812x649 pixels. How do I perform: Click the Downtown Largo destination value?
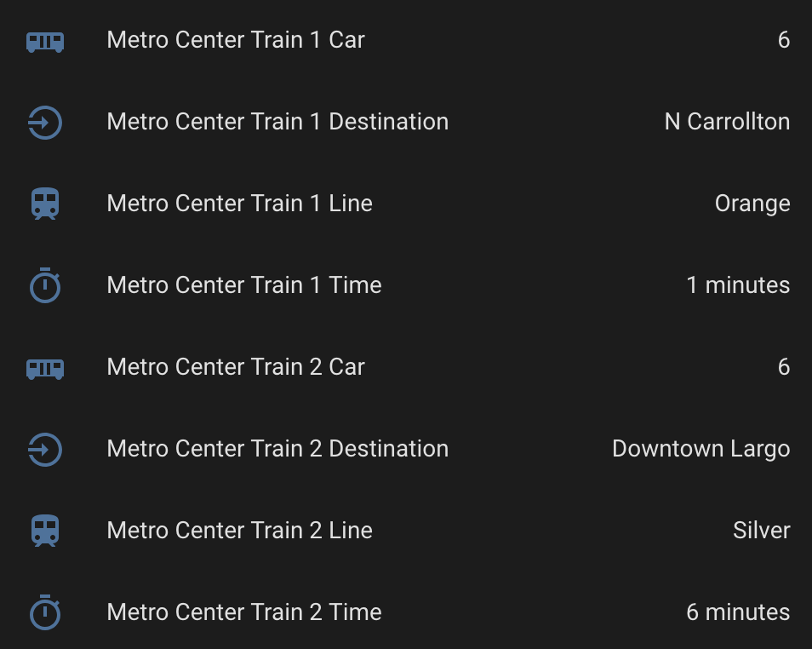700,449
